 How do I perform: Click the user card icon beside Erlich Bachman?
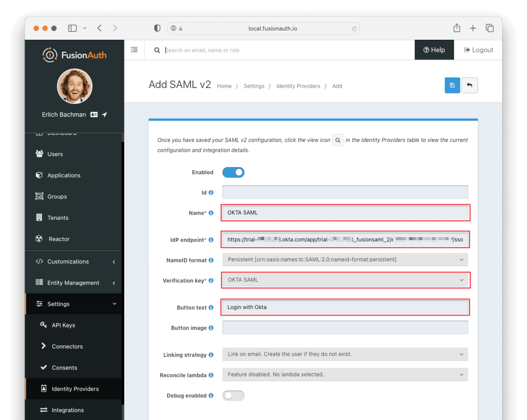coord(94,115)
